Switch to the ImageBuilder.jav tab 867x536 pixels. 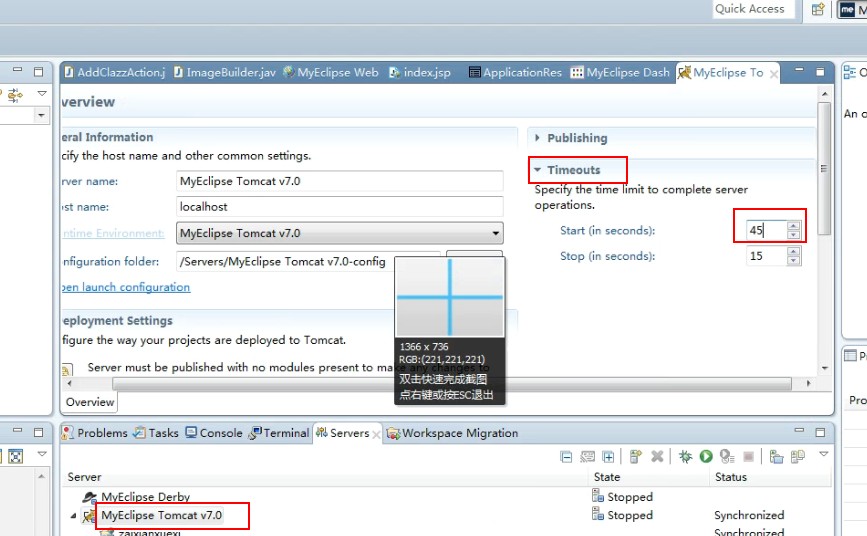(224, 72)
